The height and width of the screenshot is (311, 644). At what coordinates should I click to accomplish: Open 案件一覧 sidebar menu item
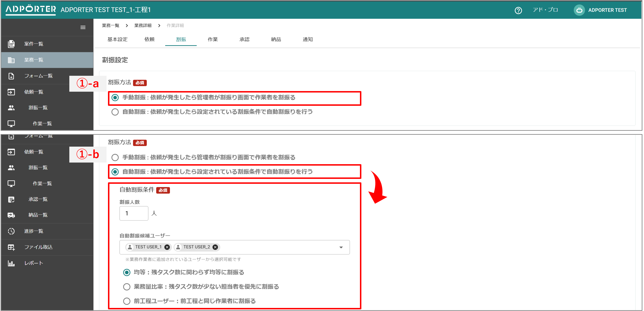47,44
